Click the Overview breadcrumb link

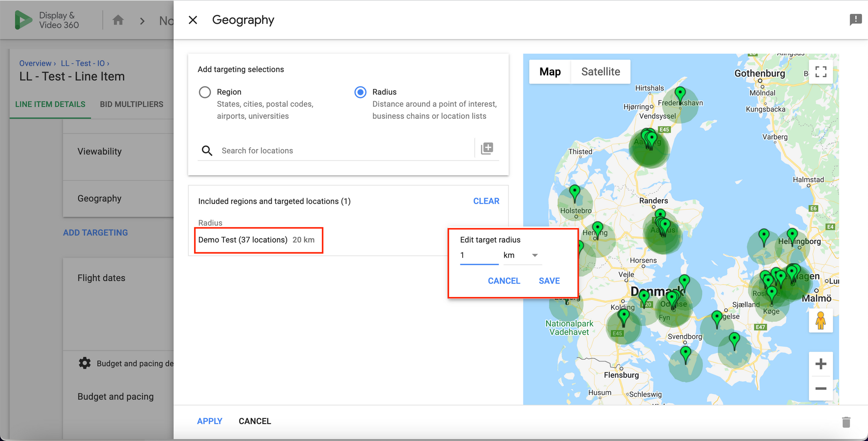coord(35,63)
